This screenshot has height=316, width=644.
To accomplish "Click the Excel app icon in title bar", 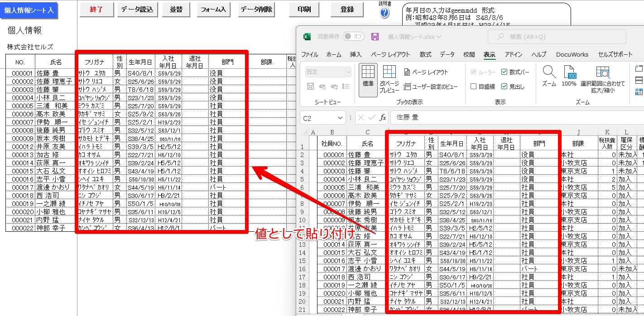I will point(307,37).
